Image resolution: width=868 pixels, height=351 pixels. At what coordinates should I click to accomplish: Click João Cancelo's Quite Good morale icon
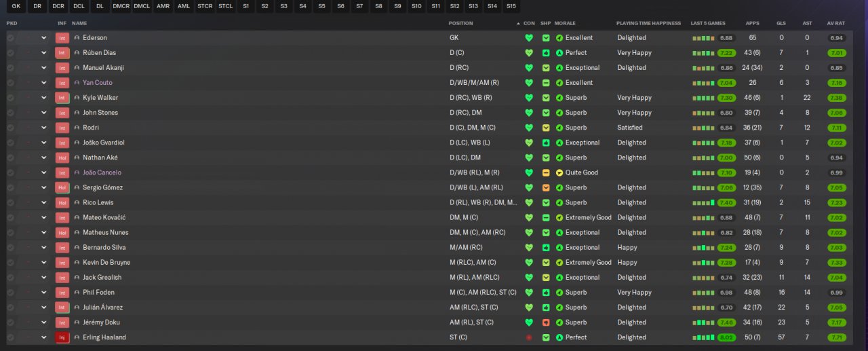coord(559,172)
